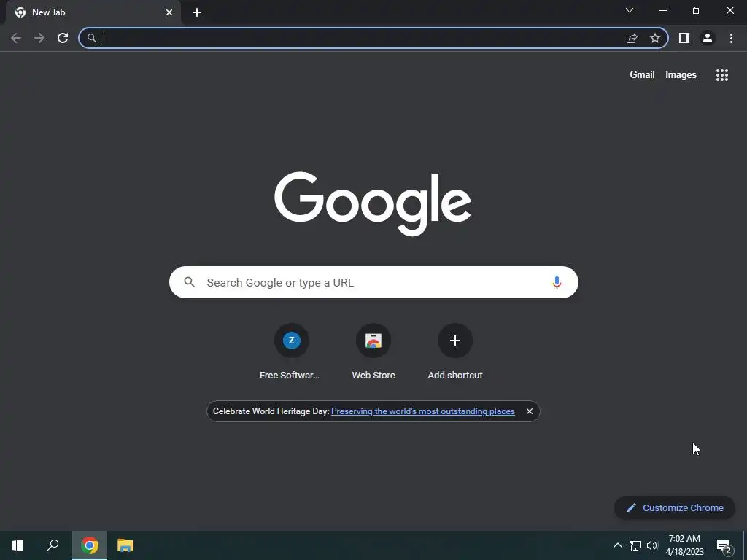The width and height of the screenshot is (747, 560).
Task: Open File Explorer from taskbar
Action: 125,545
